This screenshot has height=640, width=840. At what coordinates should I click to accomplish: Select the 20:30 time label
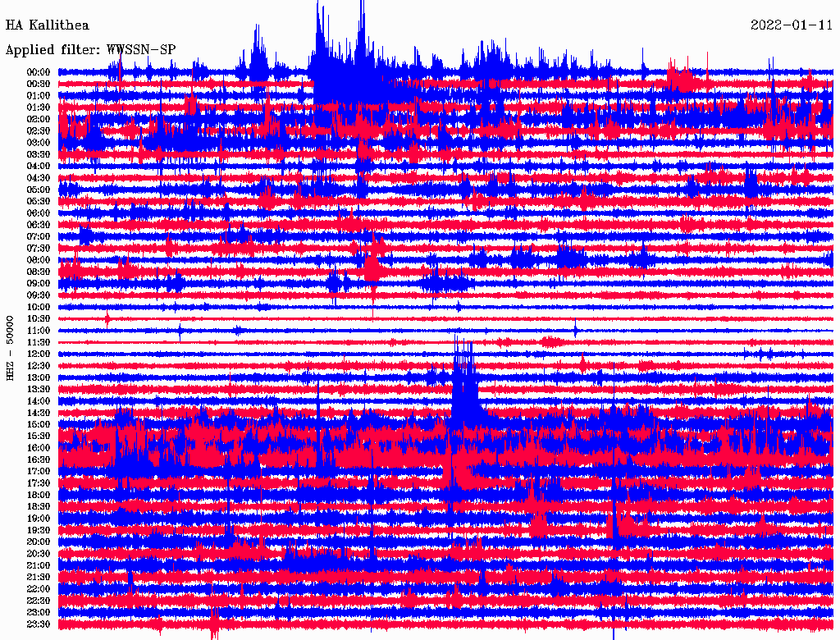39,554
